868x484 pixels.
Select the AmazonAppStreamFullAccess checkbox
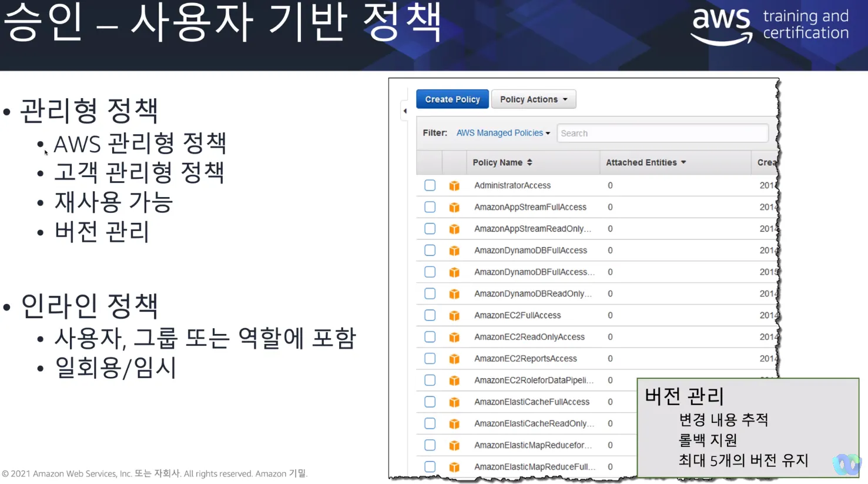coord(430,207)
